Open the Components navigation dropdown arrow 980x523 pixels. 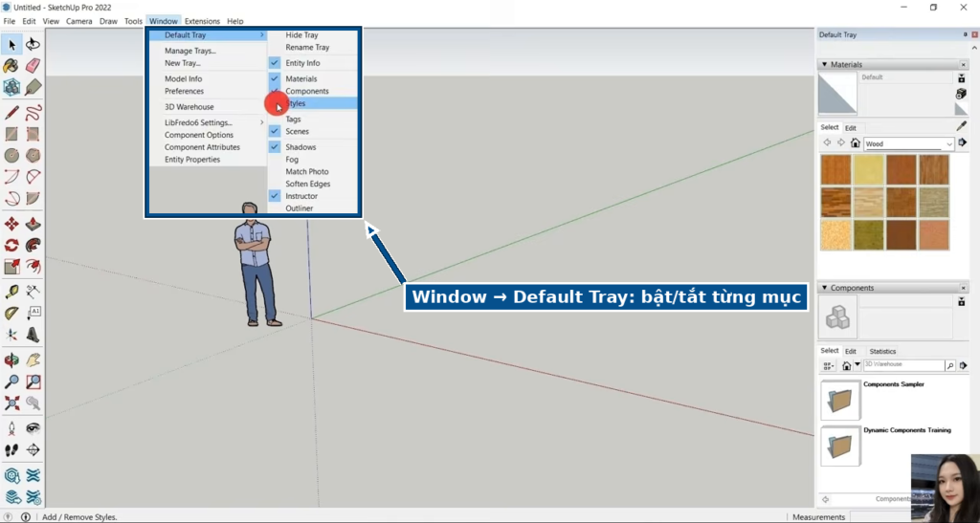pyautogui.click(x=857, y=366)
